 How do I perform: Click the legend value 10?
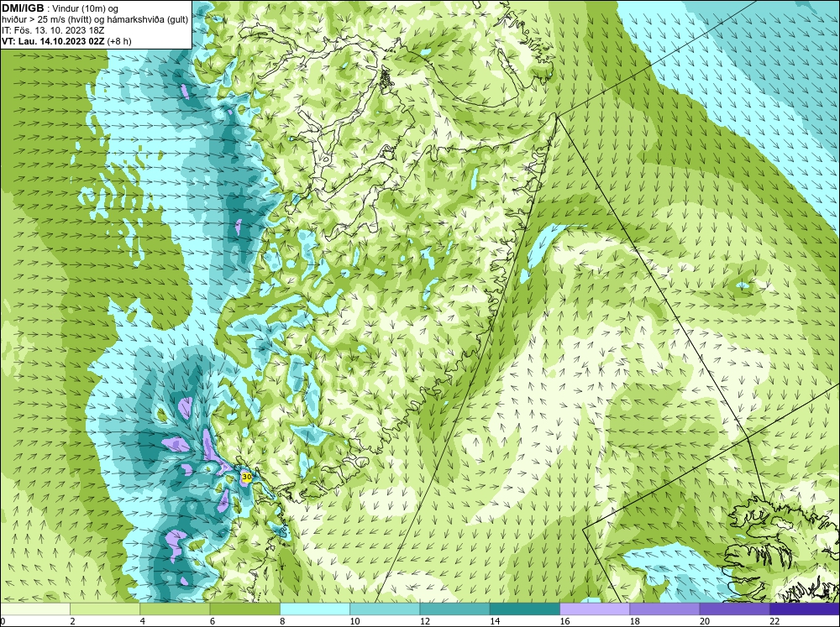click(x=354, y=621)
